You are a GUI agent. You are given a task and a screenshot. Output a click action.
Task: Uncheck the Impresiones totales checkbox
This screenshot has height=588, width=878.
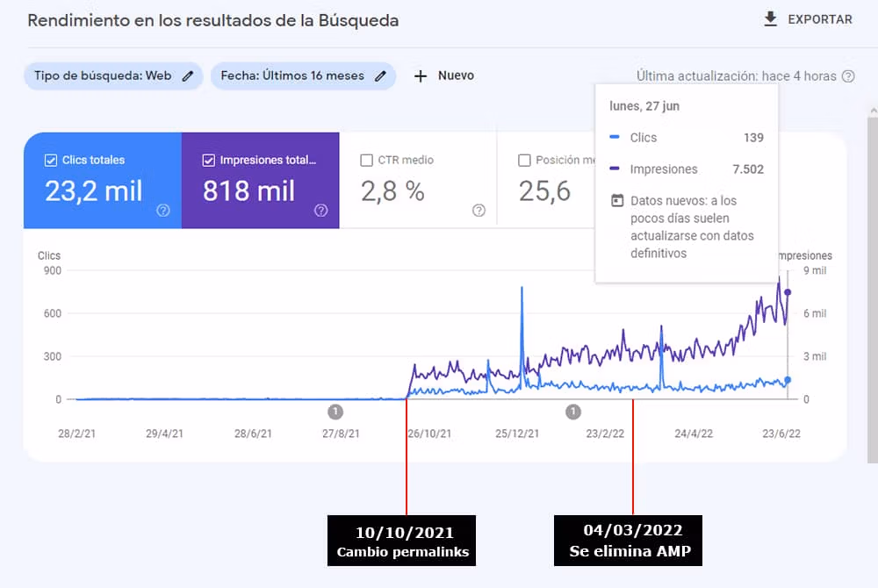tap(209, 161)
